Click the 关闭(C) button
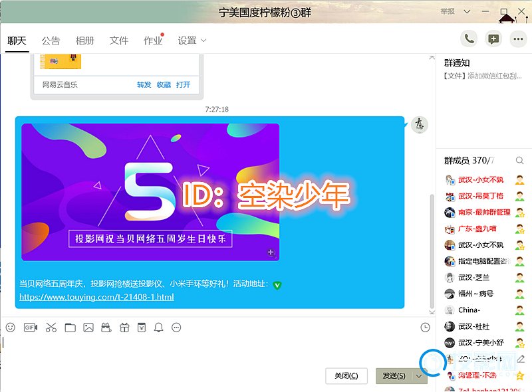The height and width of the screenshot is (392, 532). pos(346,376)
